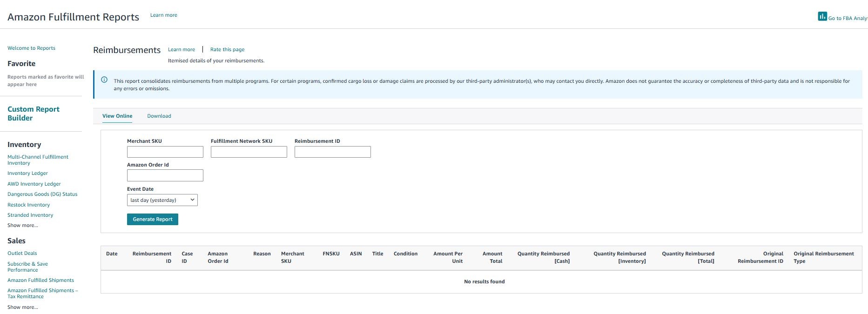This screenshot has height=314, width=868.
Task: Open Amazon Fulfilled Shipments – Tax Remittance
Action: tap(42, 293)
